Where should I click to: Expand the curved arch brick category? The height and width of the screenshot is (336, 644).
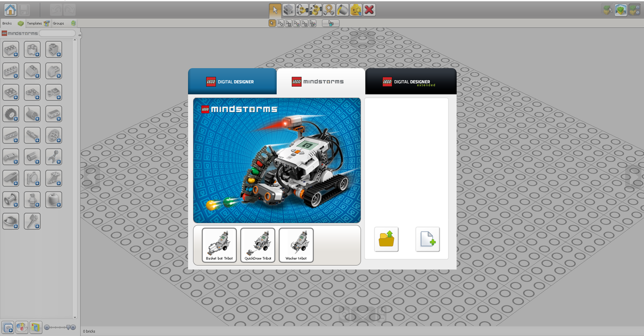54,71
